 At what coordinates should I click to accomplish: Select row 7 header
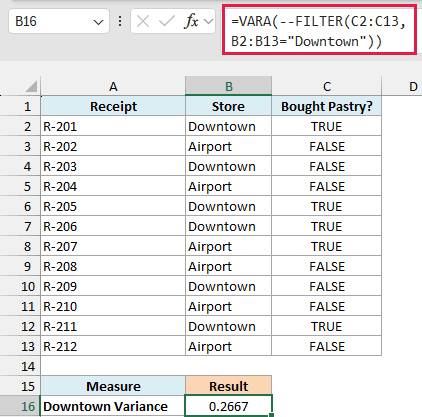point(20,226)
